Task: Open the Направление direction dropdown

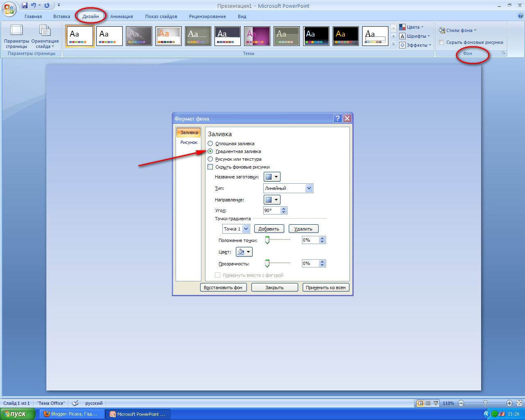Action: point(272,200)
